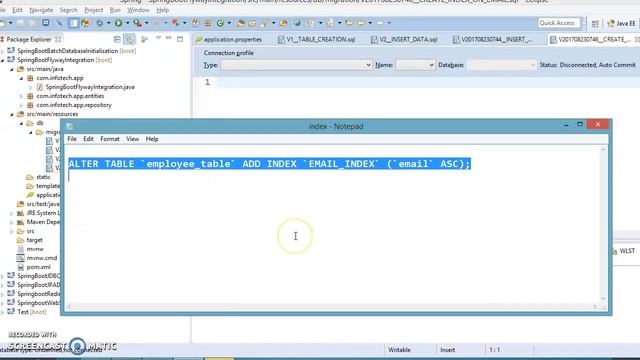Click Notepad title bar app icon
The image size is (640, 360).
click(x=70, y=126)
